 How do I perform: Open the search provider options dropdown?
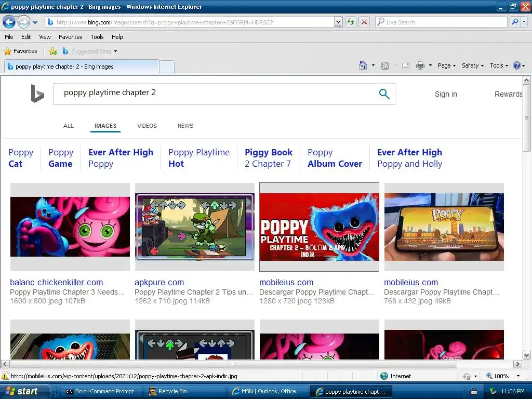[524, 22]
